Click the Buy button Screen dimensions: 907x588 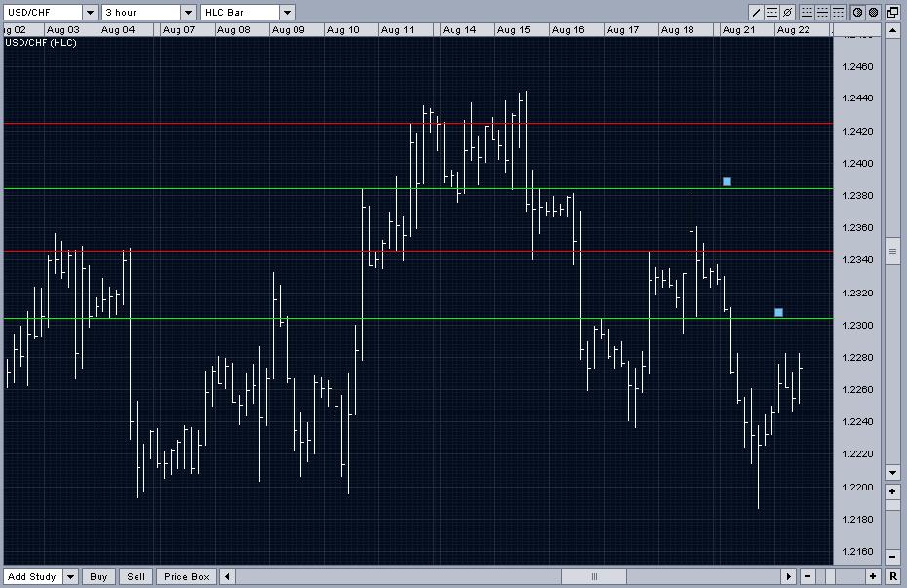pyautogui.click(x=99, y=576)
